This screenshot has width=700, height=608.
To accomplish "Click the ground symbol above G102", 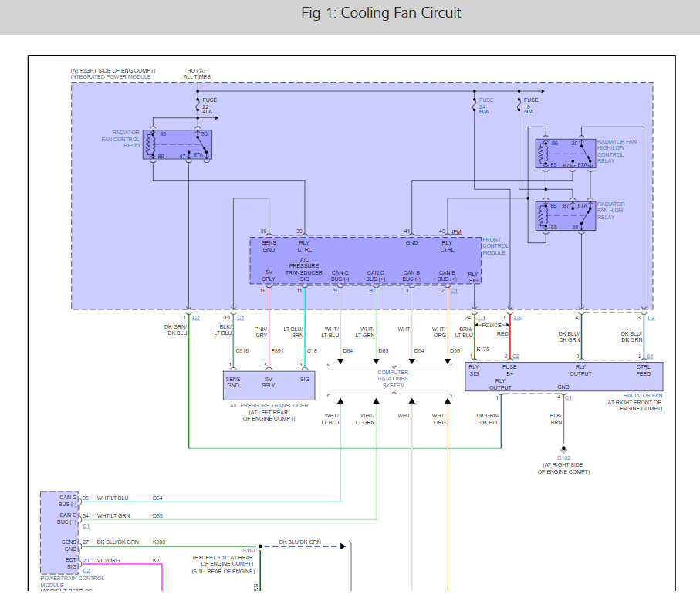I will [563, 450].
